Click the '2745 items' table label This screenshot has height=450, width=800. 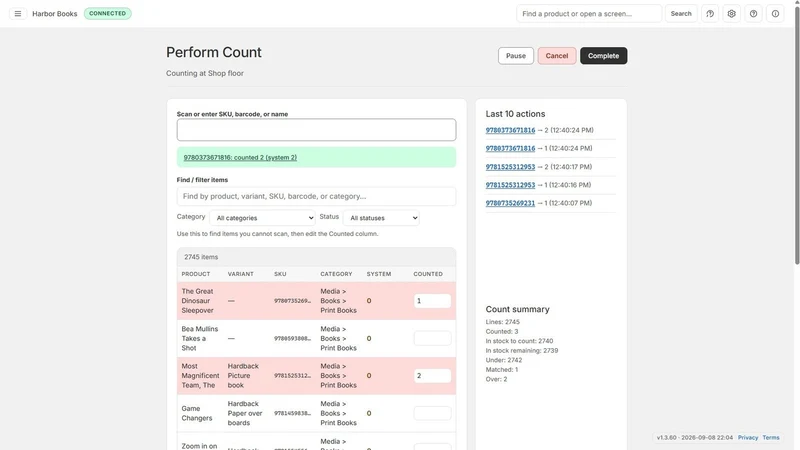[201, 257]
